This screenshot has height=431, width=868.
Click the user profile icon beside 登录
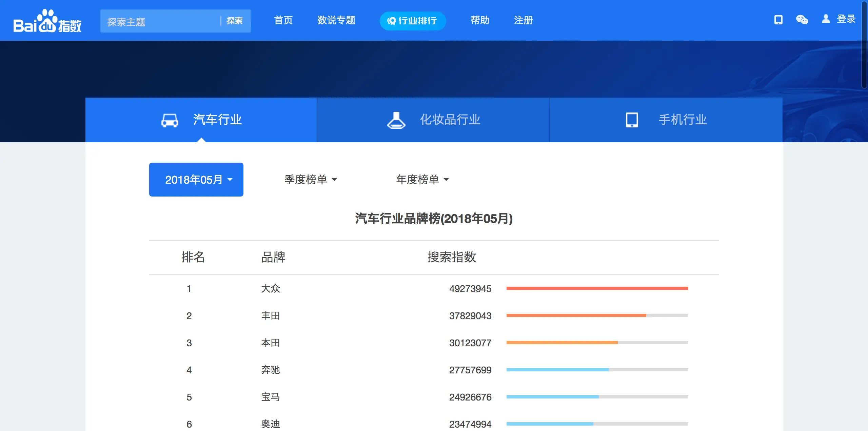click(826, 19)
